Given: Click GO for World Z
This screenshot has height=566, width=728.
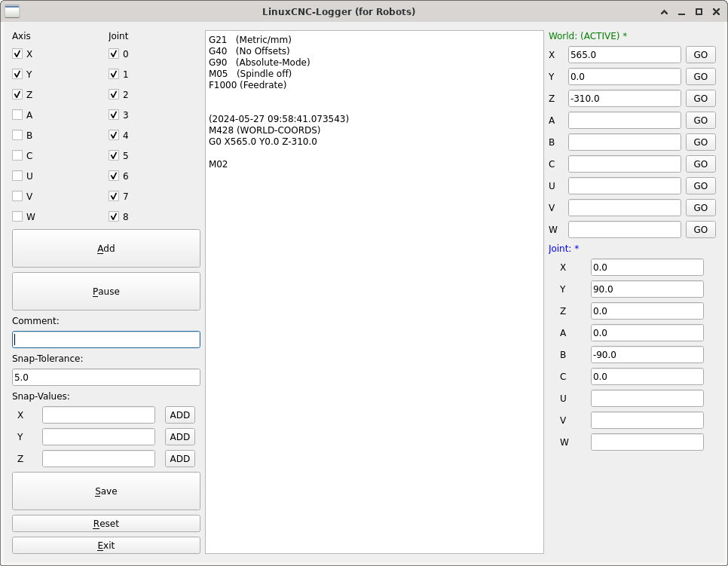Looking at the screenshot, I should click(x=701, y=99).
